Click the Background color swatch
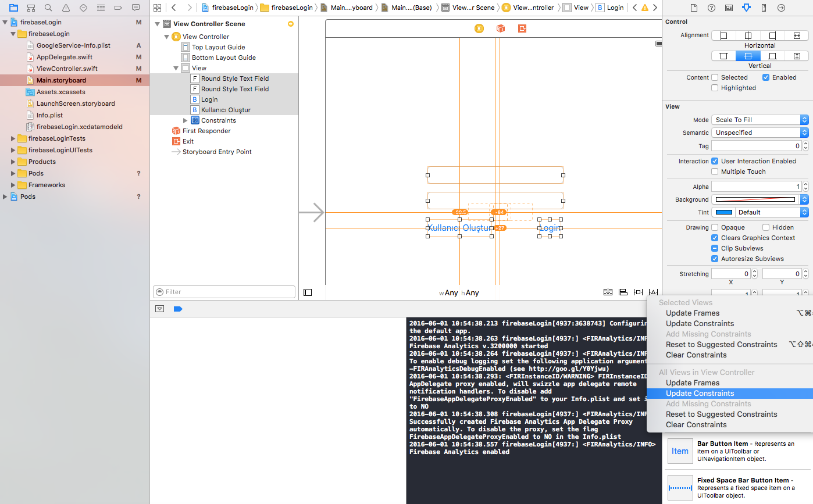813x504 pixels. pyautogui.click(x=755, y=199)
